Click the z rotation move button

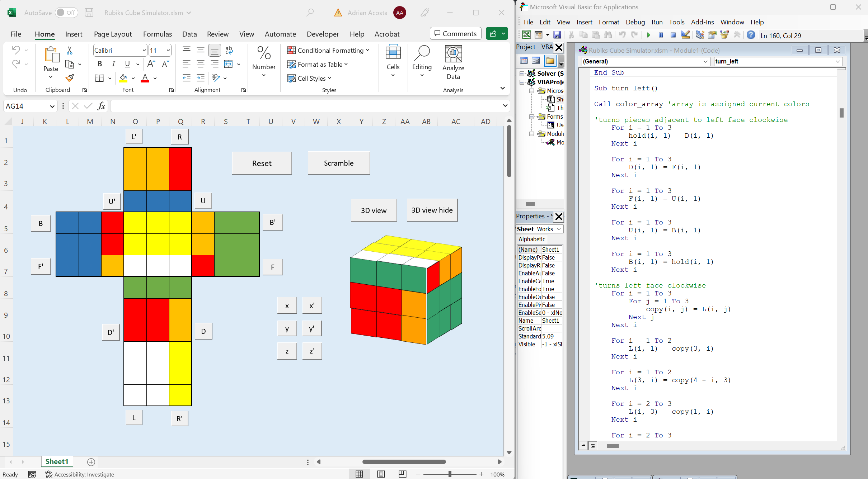[287, 352]
